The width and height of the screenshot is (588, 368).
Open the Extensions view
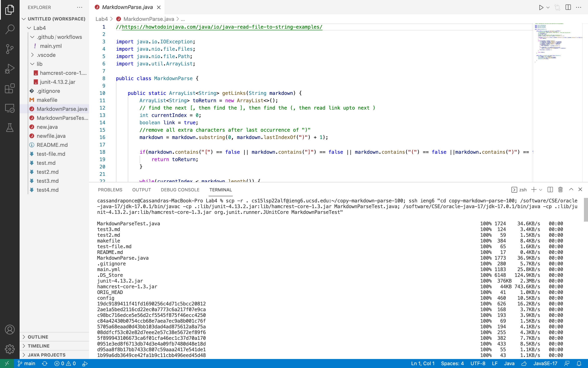click(x=10, y=88)
